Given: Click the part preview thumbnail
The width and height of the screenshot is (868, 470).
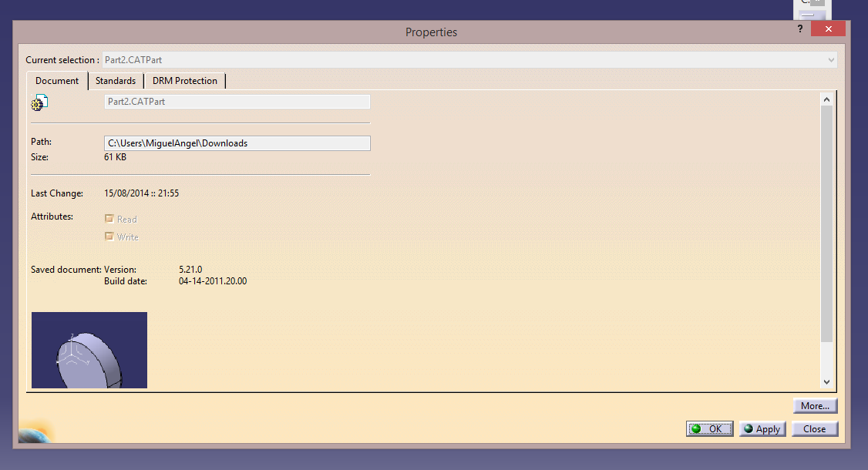Looking at the screenshot, I should (x=89, y=350).
